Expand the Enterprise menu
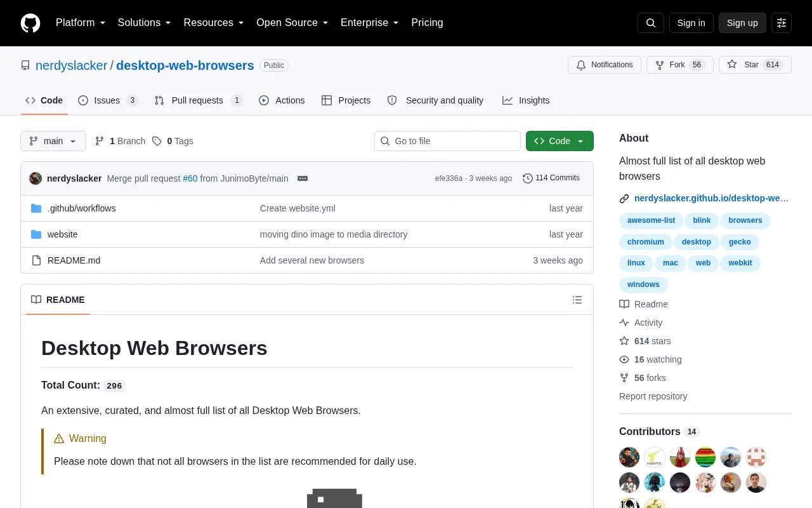This screenshot has width=812, height=508. (x=370, y=23)
